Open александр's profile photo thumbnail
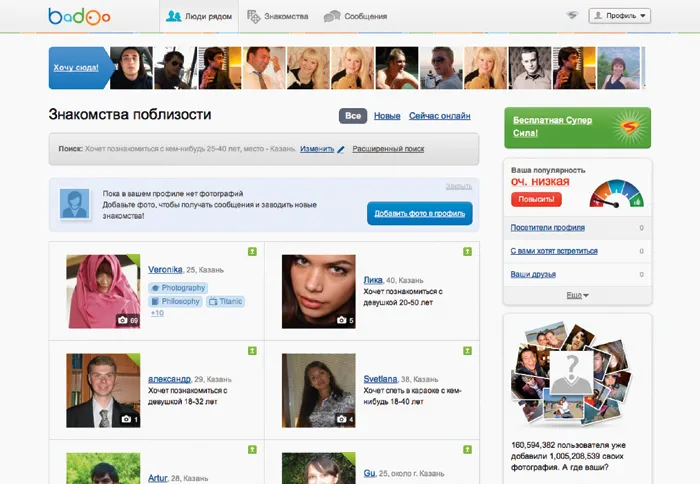700x484 pixels. pos(103,390)
